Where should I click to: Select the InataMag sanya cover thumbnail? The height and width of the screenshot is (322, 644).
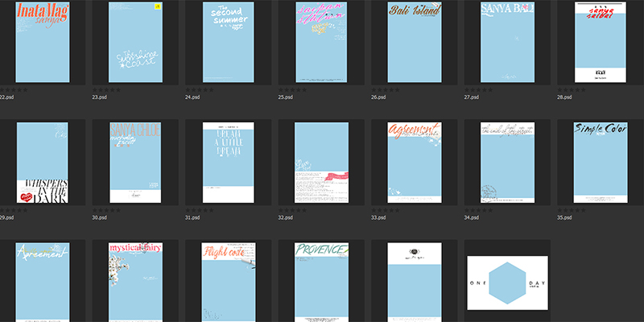point(43,43)
